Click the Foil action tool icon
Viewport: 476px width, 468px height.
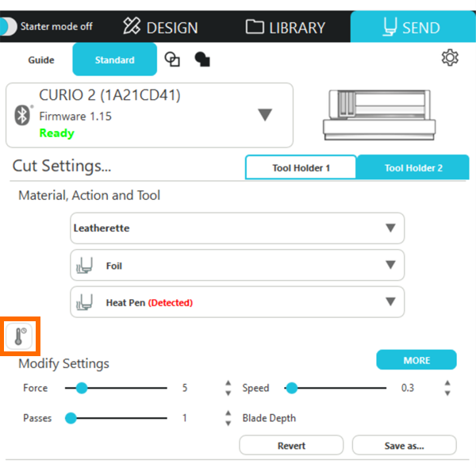click(83, 266)
